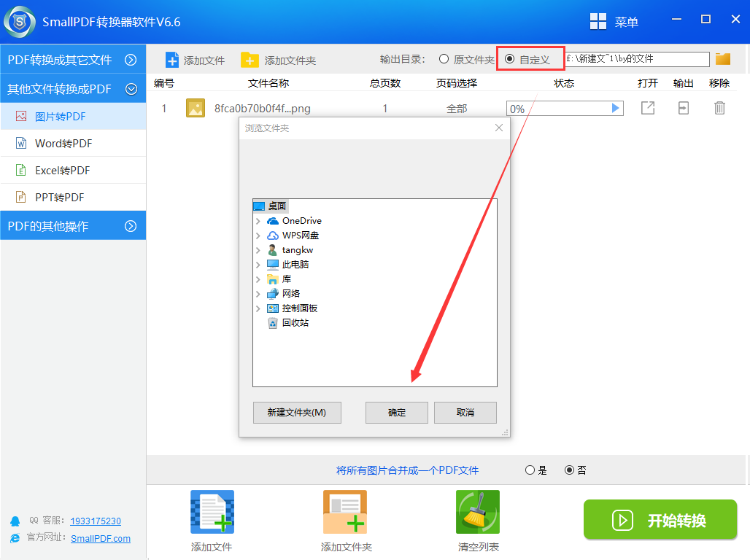This screenshot has height=560, width=750.
Task: Click the OneDrive cloud icon
Action: [273, 221]
